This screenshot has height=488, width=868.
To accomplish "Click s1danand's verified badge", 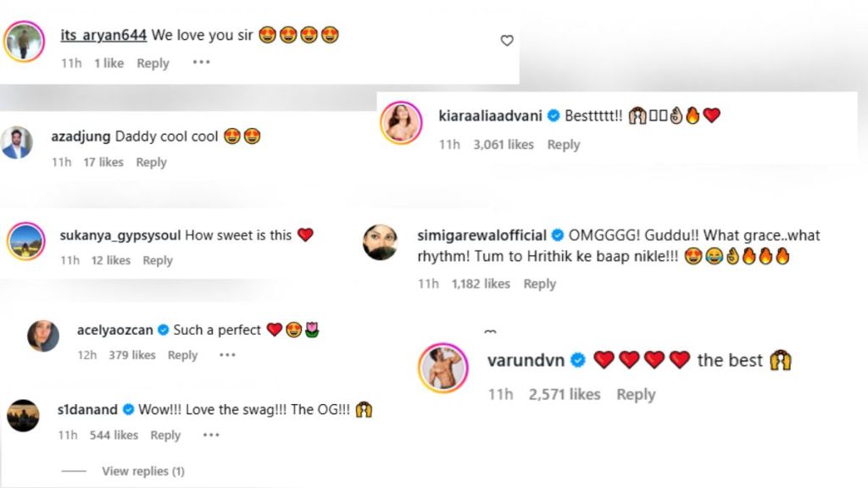I will click(129, 410).
